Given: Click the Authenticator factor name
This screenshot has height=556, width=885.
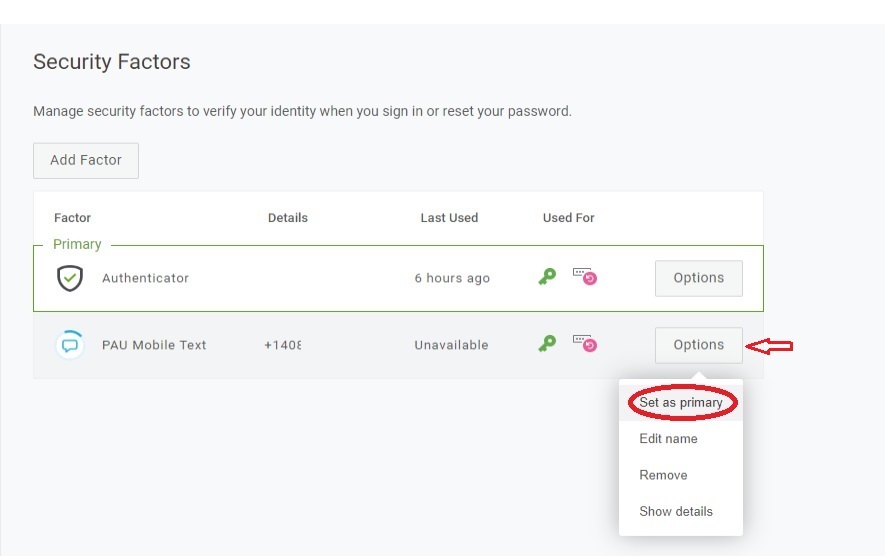Looking at the screenshot, I should click(145, 278).
